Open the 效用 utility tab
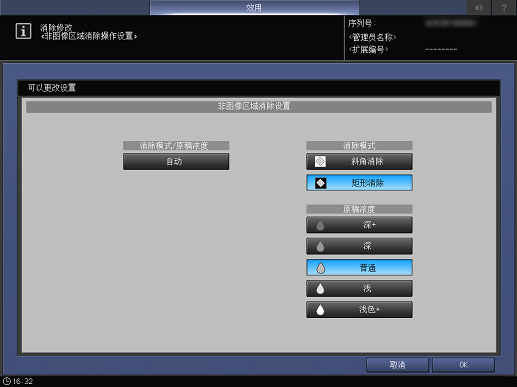 tap(254, 7)
